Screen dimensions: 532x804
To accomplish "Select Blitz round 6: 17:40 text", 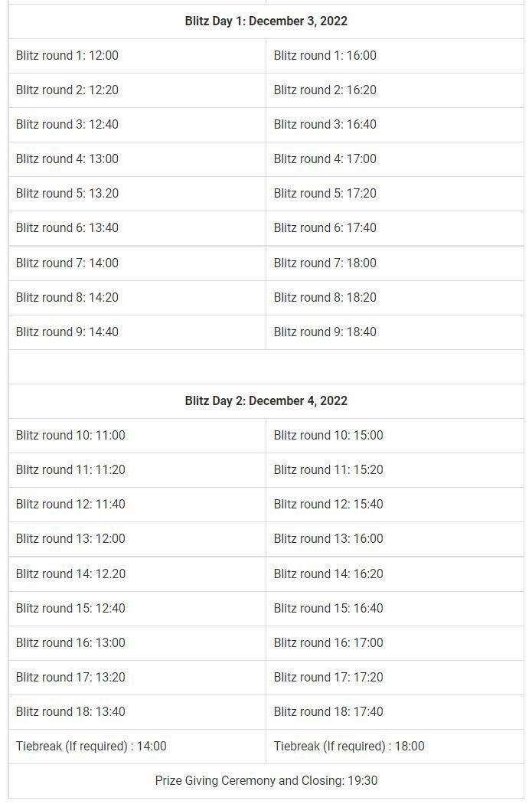I will pos(325,228).
